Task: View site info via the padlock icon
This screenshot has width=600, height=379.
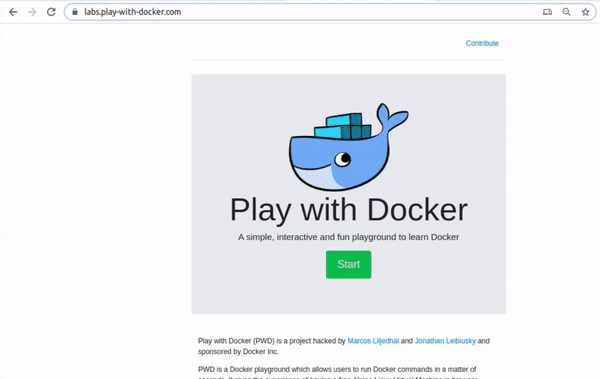Action: point(75,12)
